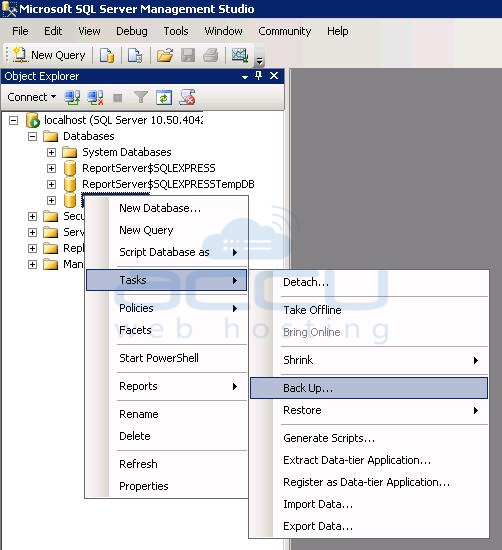Select the localhost server icon

coord(33,120)
